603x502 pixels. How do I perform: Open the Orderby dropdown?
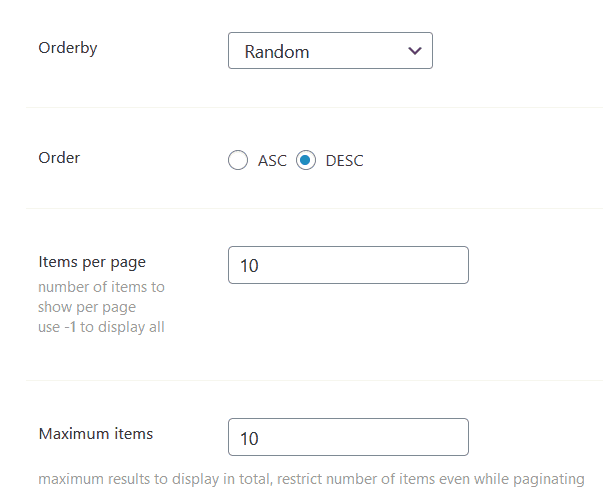pos(330,51)
